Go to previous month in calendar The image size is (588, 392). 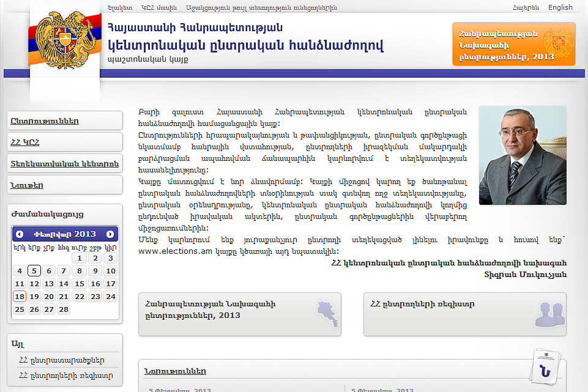[x=20, y=234]
